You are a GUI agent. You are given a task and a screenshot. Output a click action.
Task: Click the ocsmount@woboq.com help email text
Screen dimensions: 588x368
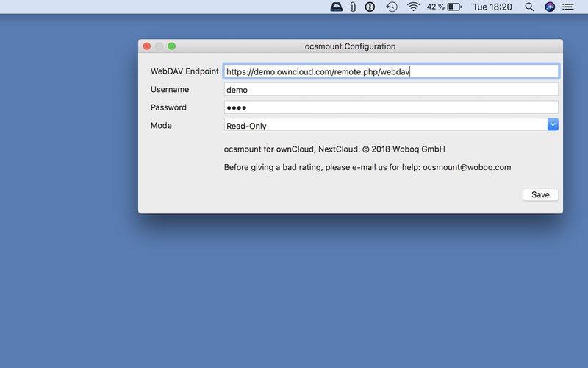tap(467, 168)
